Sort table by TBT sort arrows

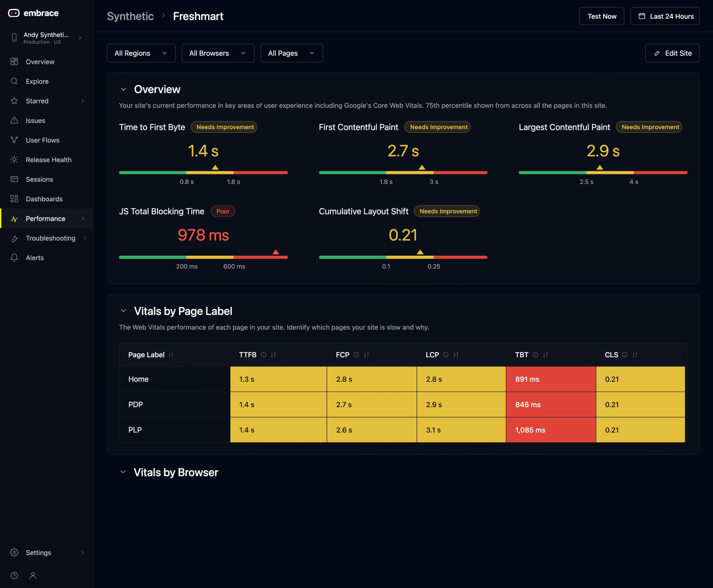click(x=546, y=355)
